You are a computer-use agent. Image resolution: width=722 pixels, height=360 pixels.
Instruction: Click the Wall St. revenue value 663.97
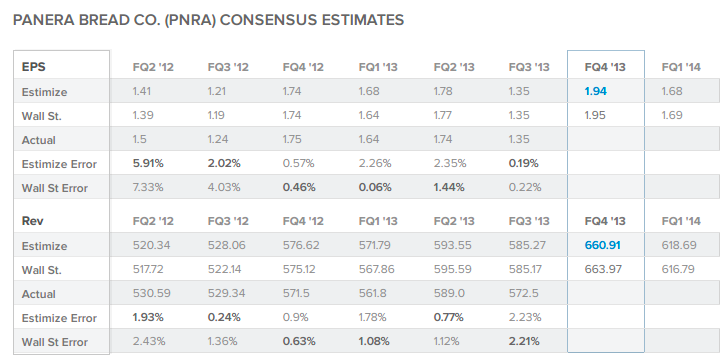(602, 269)
